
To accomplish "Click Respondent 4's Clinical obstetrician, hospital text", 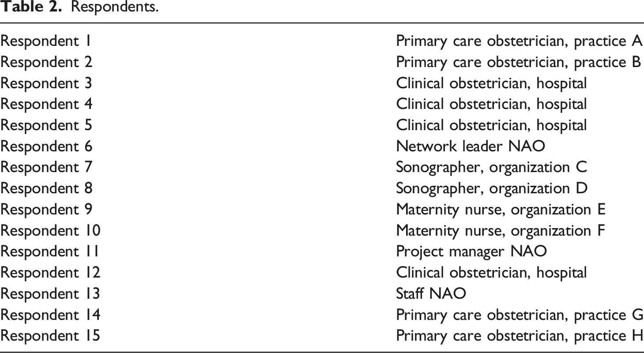I will pyautogui.click(x=492, y=105).
